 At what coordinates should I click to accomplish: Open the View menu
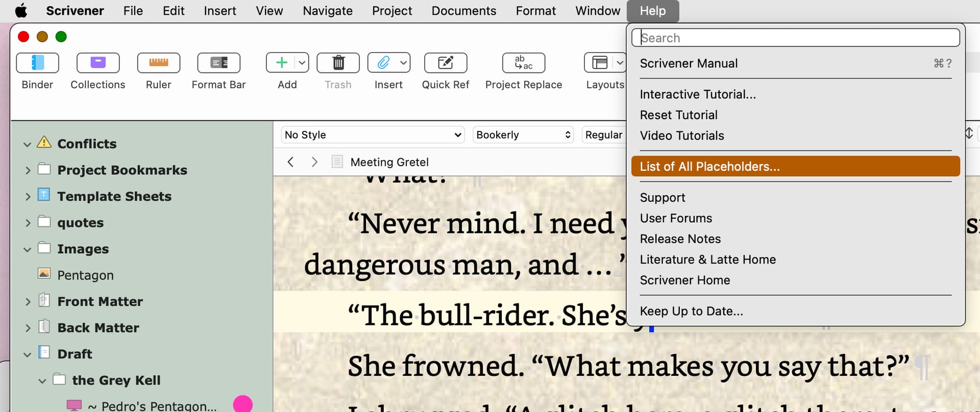(x=269, y=11)
